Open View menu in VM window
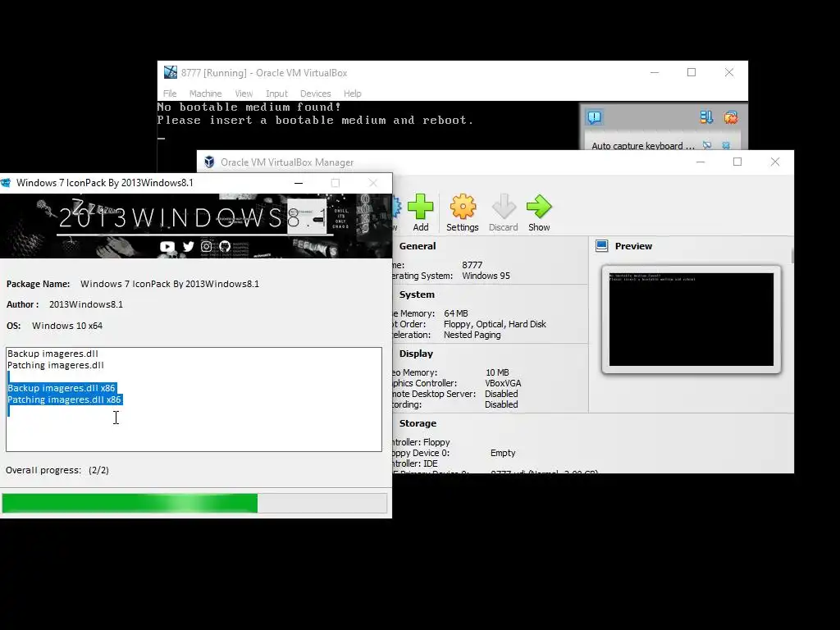The image size is (840, 630). point(244,94)
